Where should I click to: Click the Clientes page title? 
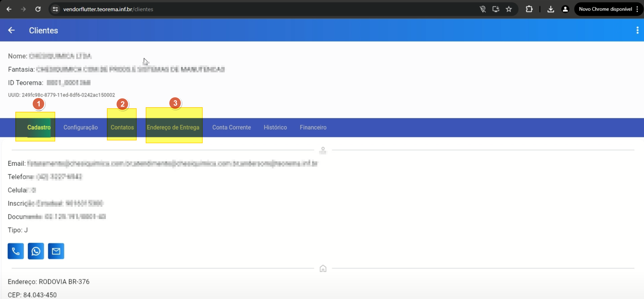tap(43, 30)
